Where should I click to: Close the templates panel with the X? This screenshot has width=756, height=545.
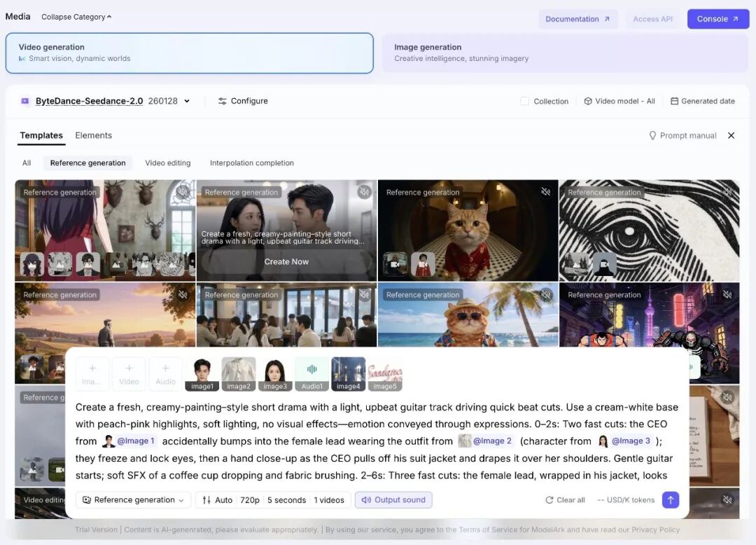[731, 136]
